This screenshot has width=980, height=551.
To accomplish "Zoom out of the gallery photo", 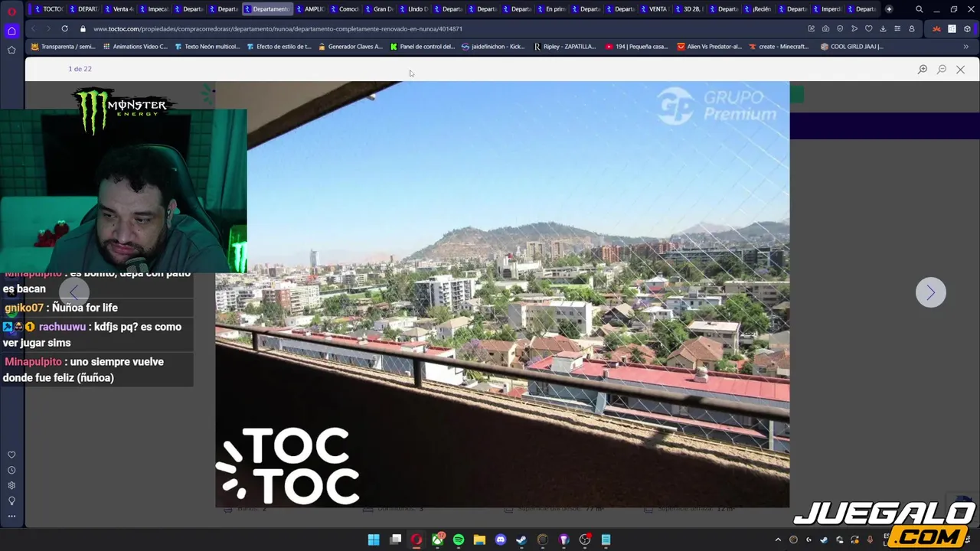I will click(942, 69).
